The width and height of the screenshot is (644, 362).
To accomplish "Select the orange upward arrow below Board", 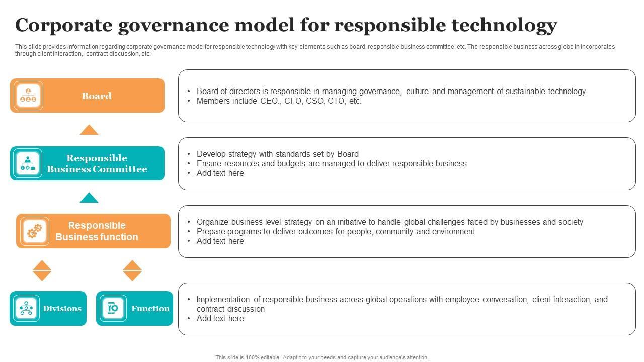I will pyautogui.click(x=89, y=130).
